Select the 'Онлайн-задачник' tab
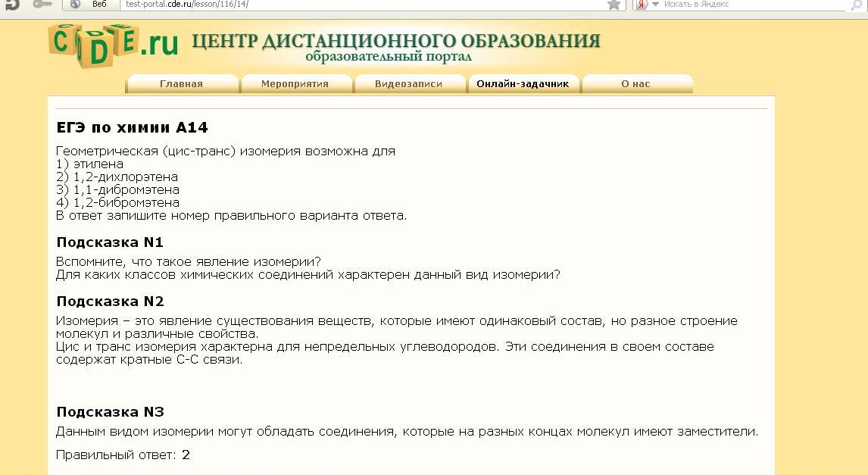868x475 pixels. 523,84
